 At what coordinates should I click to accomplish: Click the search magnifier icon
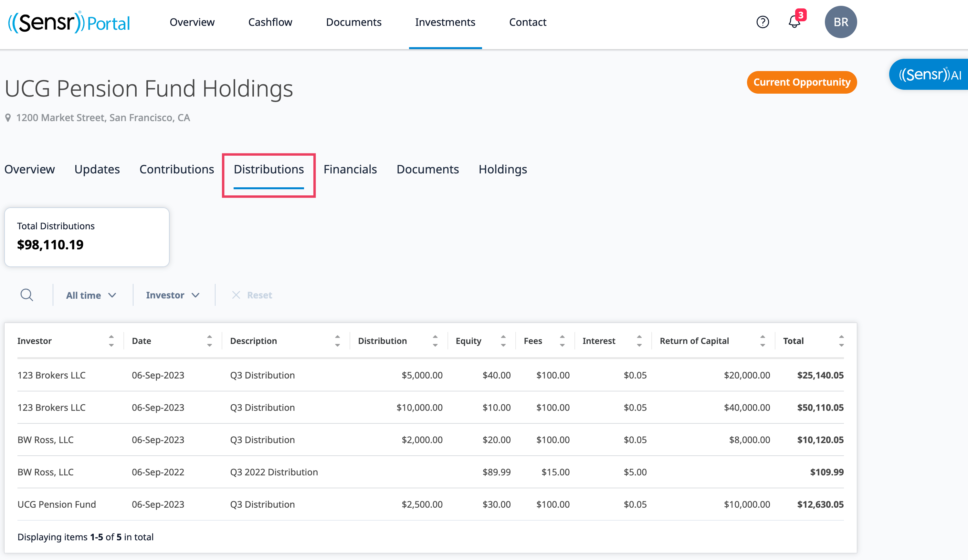click(26, 295)
